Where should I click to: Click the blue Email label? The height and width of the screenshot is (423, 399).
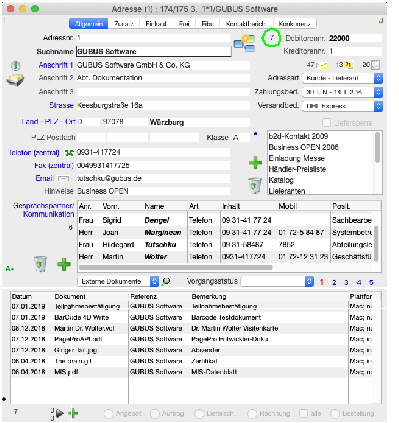44,179
